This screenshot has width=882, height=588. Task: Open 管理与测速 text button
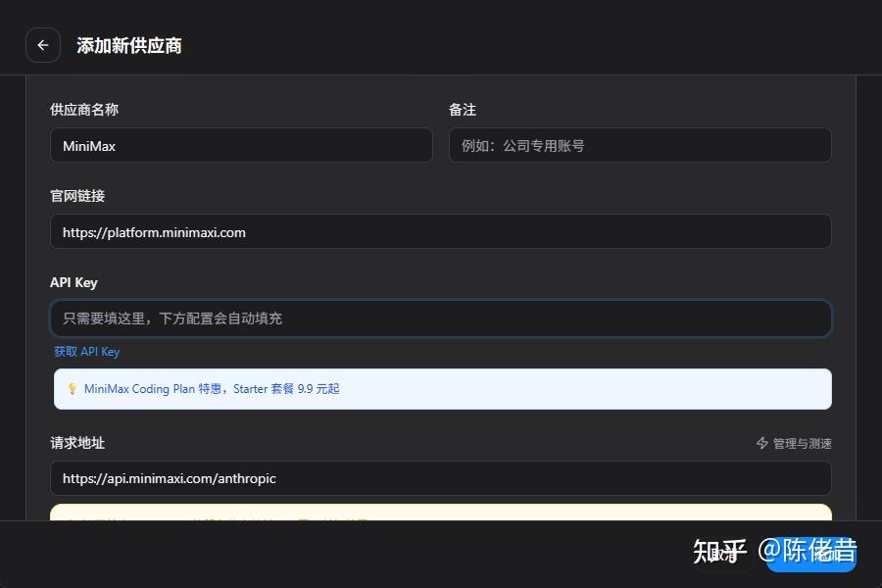click(802, 444)
